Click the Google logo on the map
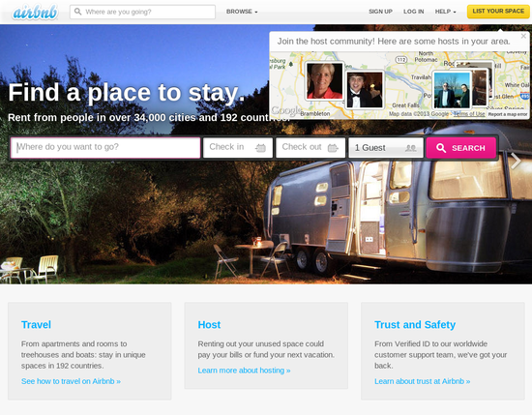Image resolution: width=532 pixels, height=415 pixels. click(285, 110)
